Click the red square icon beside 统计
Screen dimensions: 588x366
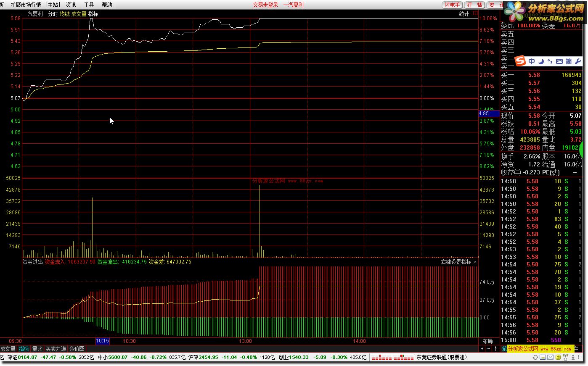(475, 13)
